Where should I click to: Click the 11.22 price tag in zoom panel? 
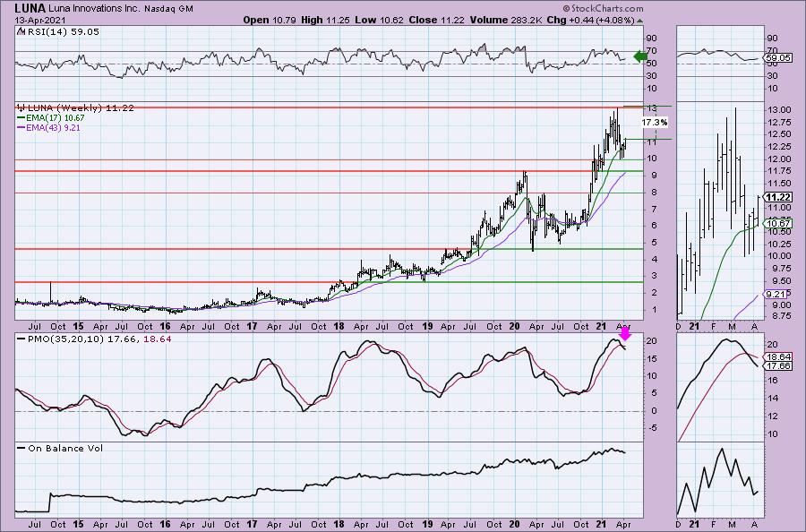tap(778, 197)
